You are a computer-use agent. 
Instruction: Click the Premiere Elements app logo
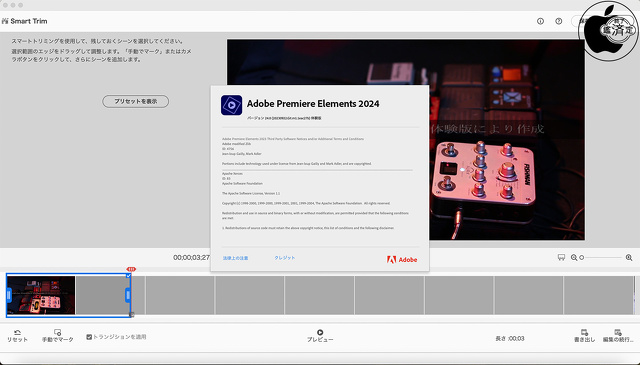coord(231,105)
